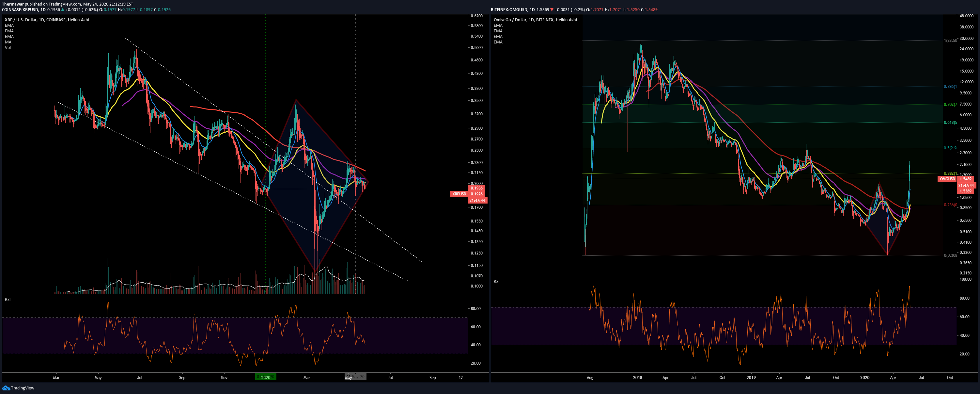Expand the RSI label in the XRP pane
The image size is (980, 394).
pyautogui.click(x=8, y=299)
